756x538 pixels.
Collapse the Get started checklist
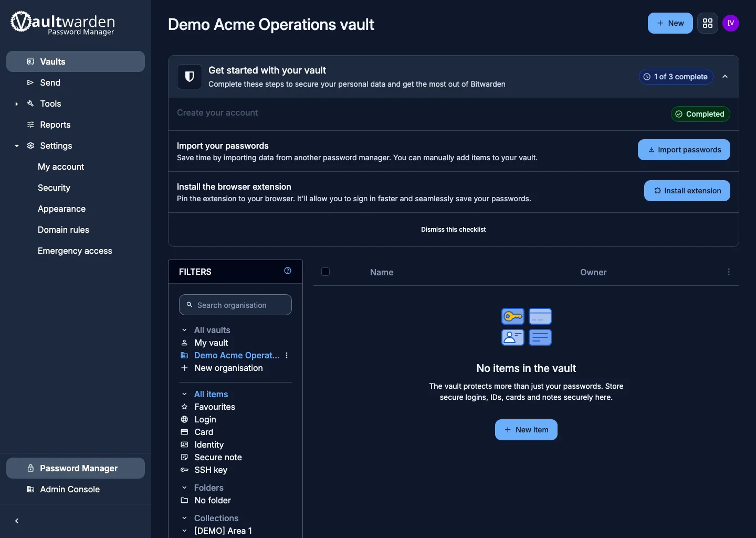[725, 77]
